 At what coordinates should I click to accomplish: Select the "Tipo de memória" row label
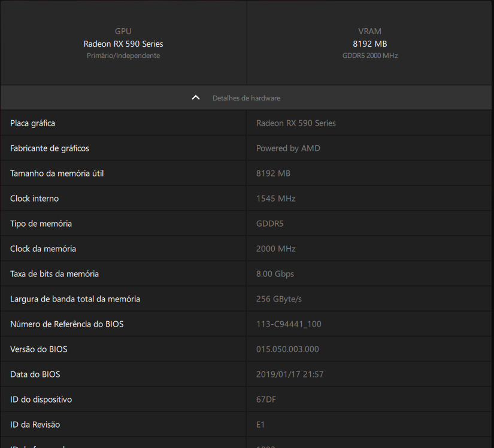[x=41, y=224]
